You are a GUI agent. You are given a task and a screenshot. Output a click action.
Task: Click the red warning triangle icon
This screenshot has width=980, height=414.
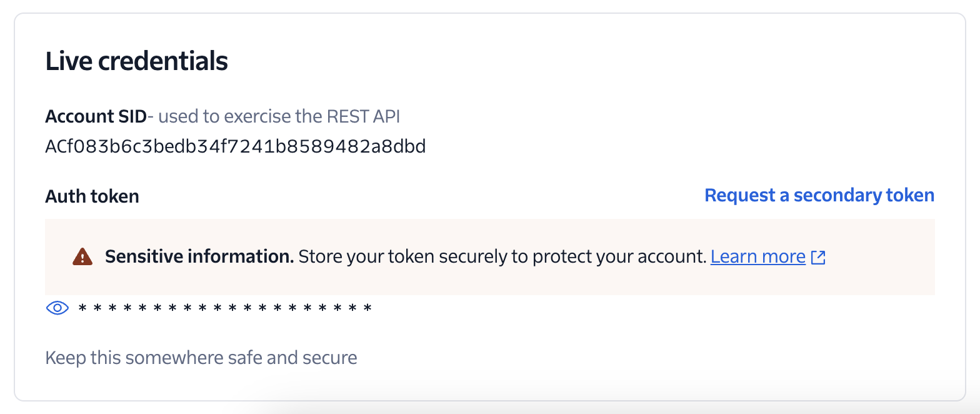(x=82, y=256)
